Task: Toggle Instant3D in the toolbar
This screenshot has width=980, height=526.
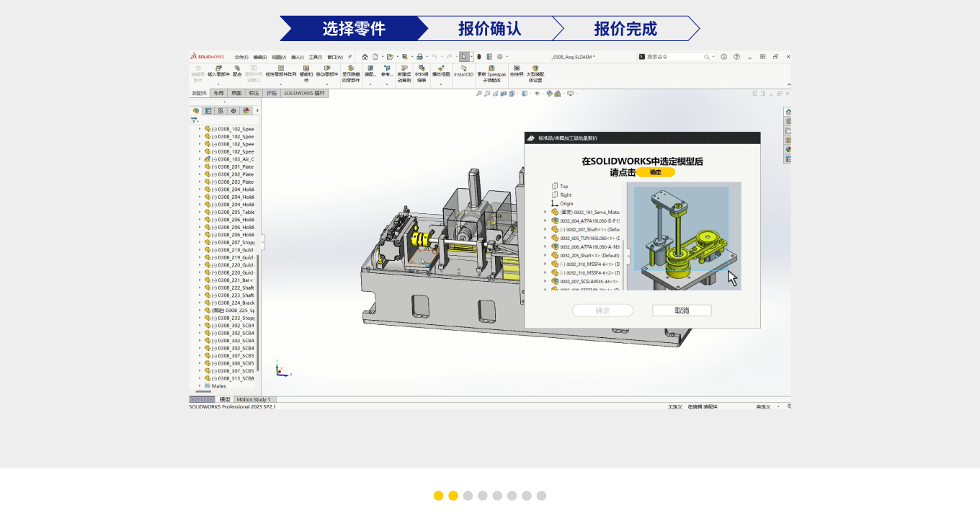Action: (x=463, y=71)
